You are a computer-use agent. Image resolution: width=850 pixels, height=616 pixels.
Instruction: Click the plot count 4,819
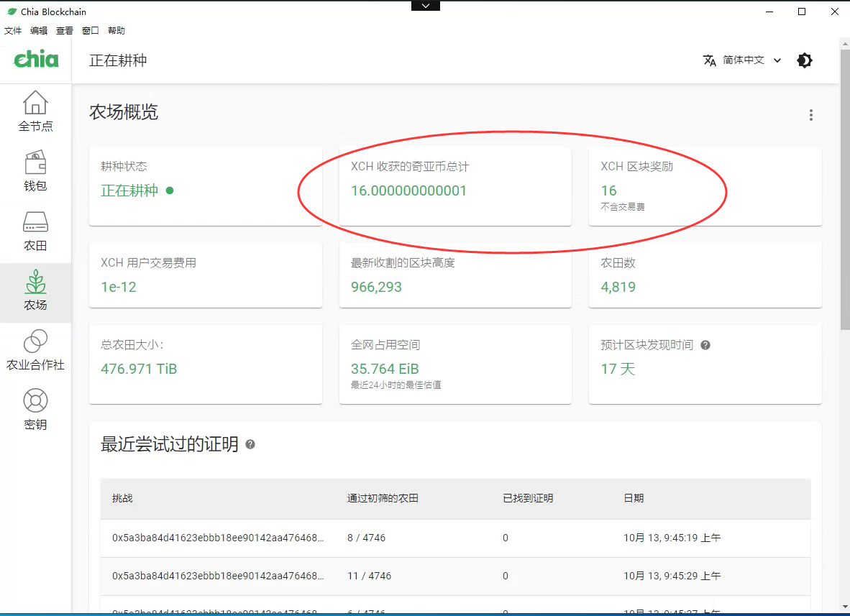(618, 287)
